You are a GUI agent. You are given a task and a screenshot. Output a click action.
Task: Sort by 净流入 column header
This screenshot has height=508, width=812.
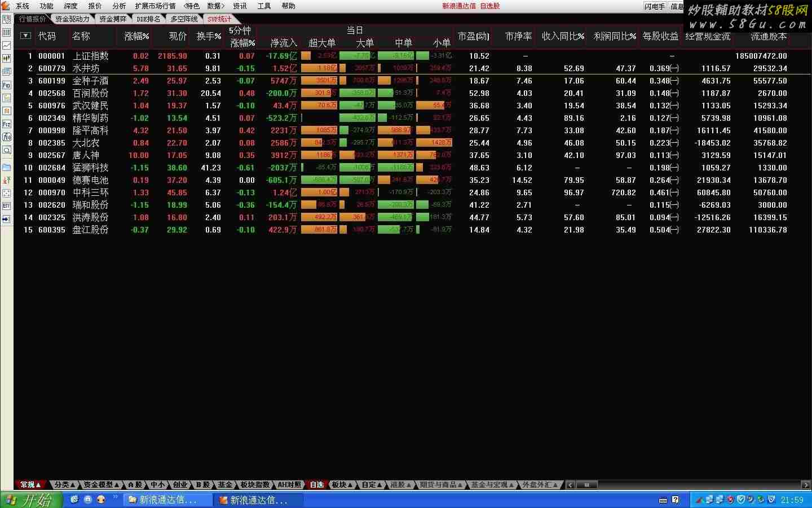[x=284, y=43]
